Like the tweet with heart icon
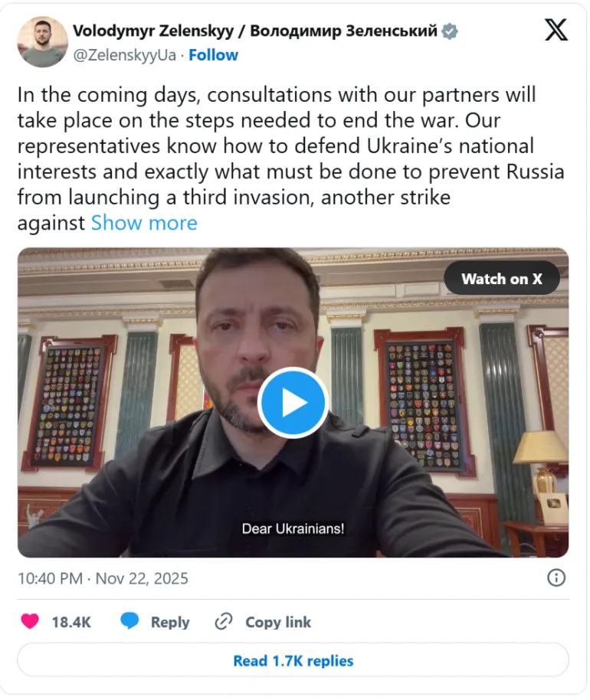The width and height of the screenshot is (590, 700). click(30, 621)
